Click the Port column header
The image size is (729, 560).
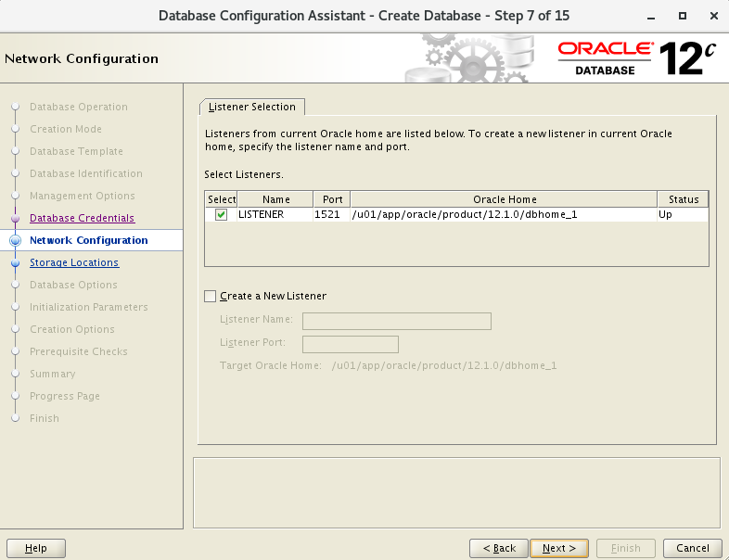[x=330, y=199]
